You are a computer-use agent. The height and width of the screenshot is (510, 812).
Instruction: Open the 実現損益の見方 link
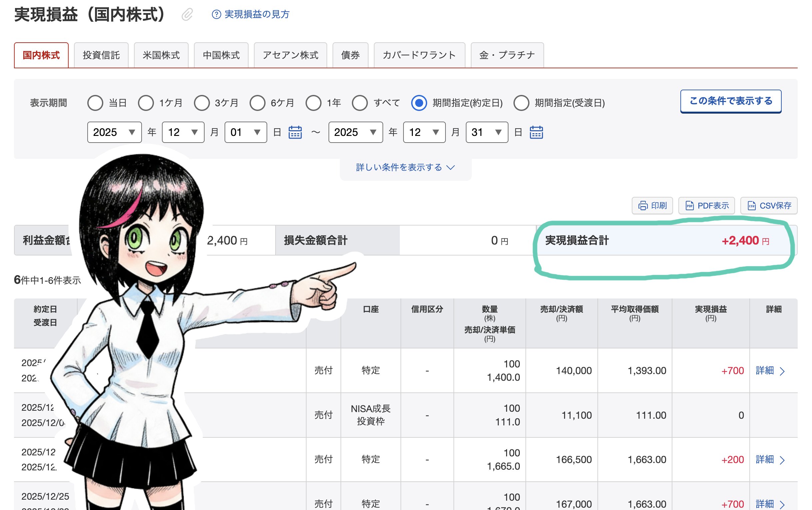pos(257,15)
